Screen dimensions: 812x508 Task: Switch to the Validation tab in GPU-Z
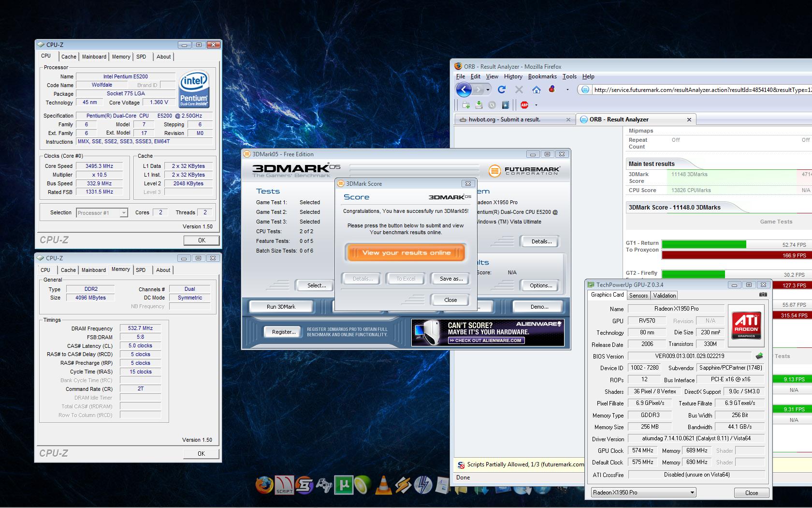tap(664, 296)
